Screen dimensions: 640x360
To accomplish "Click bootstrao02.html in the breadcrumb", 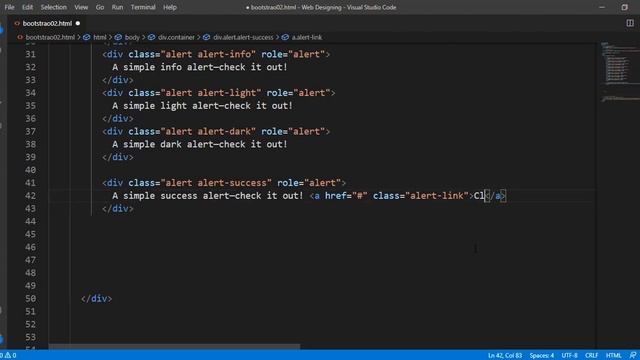I will (50, 37).
